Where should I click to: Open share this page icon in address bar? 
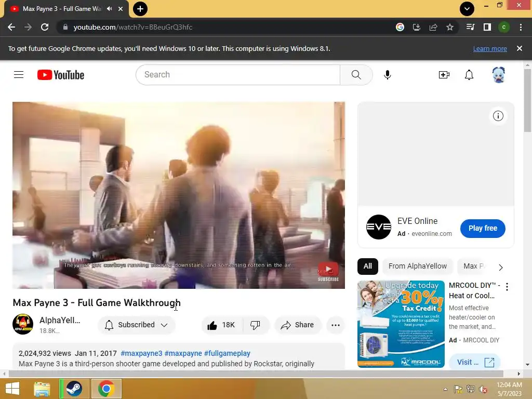coord(433,27)
